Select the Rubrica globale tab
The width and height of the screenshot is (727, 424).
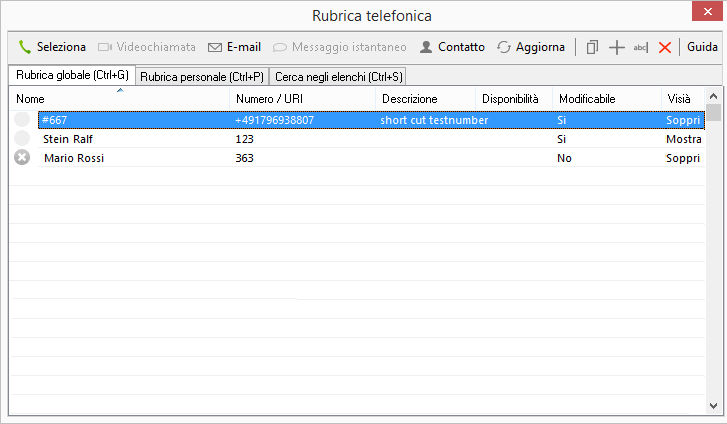(72, 76)
